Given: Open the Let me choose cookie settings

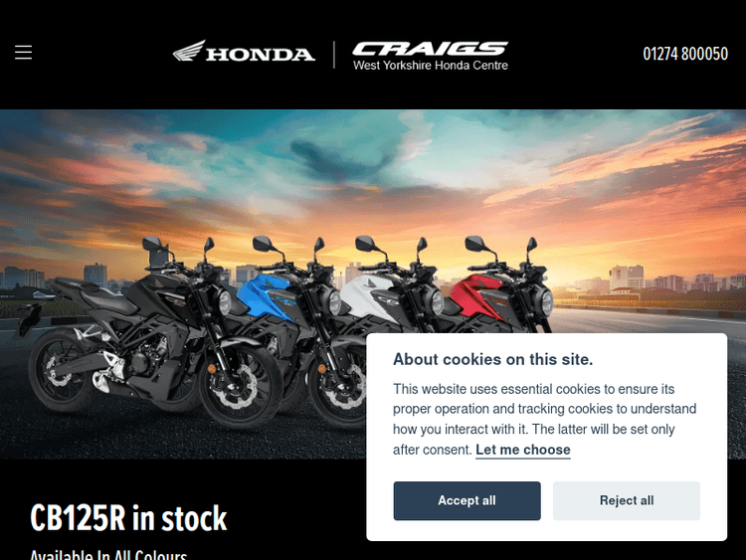Looking at the screenshot, I should tap(523, 450).
